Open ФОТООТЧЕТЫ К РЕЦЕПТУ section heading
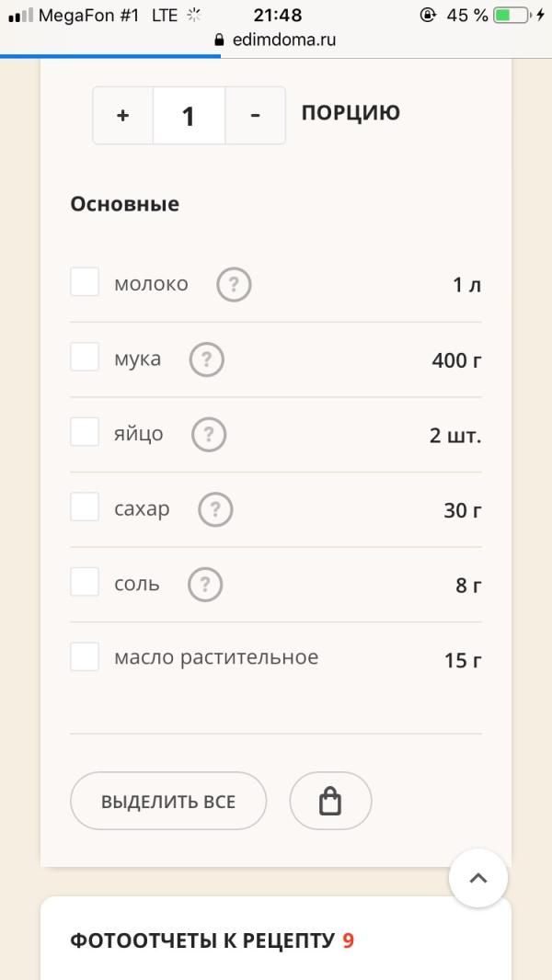Image resolution: width=552 pixels, height=980 pixels. point(212,940)
